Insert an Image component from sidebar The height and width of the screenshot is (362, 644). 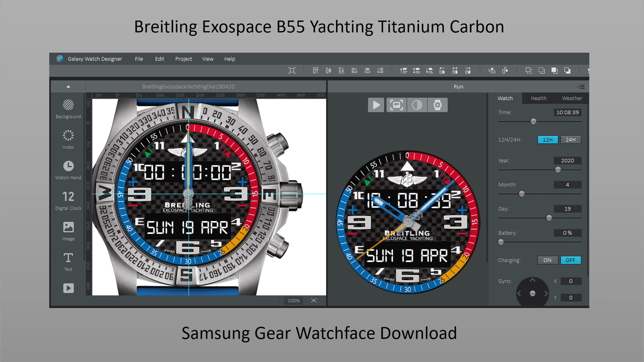[68, 231]
